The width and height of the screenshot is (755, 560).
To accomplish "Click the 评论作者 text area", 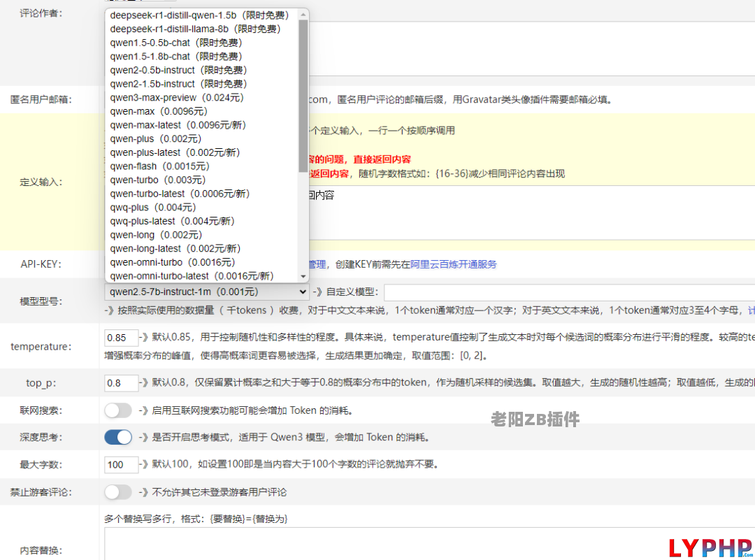I will click(531, 48).
